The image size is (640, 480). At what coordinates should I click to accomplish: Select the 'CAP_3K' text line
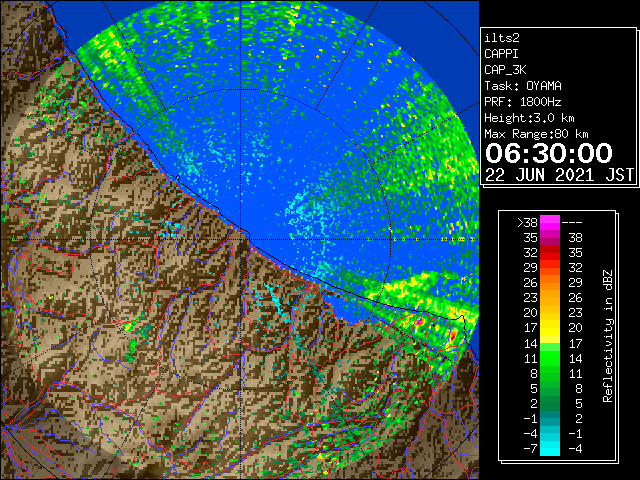tap(505, 70)
